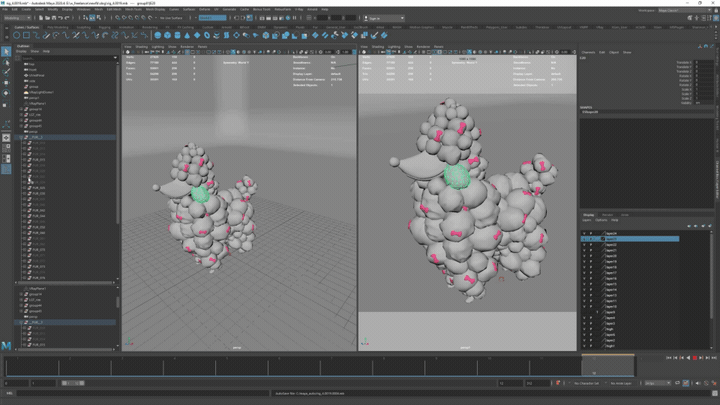
Task: Select the highlighted layer row in Layer Editor
Action: tap(630, 239)
